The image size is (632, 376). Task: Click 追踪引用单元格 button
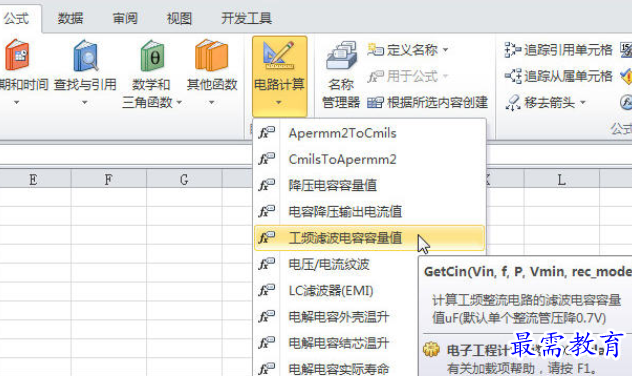[x=558, y=50]
